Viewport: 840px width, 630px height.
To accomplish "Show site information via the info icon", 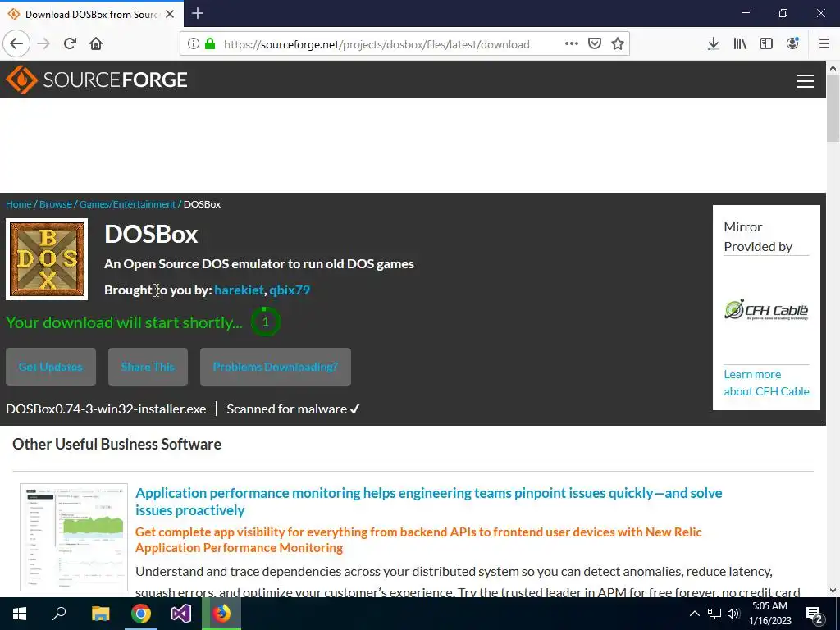I will (194, 44).
